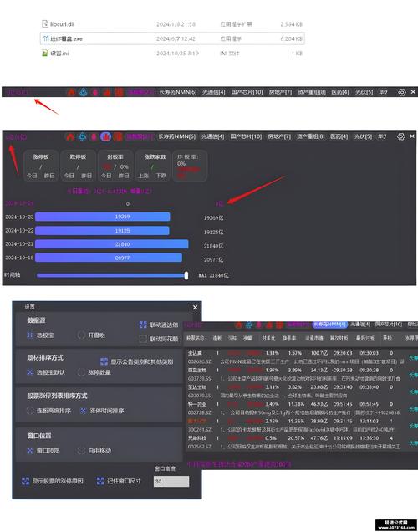Open the 资产重组[8] tab in the statistics panel
This screenshot has height=532, width=418.
coord(311,136)
